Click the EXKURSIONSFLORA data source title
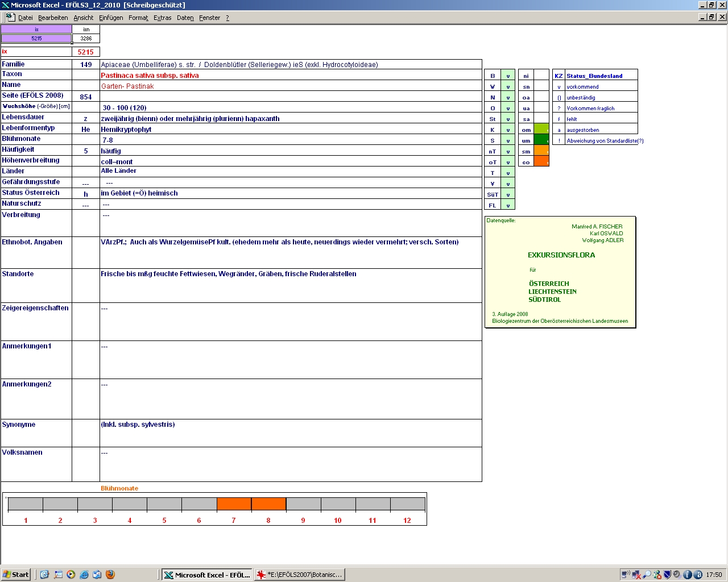The height and width of the screenshot is (582, 728). click(561, 255)
